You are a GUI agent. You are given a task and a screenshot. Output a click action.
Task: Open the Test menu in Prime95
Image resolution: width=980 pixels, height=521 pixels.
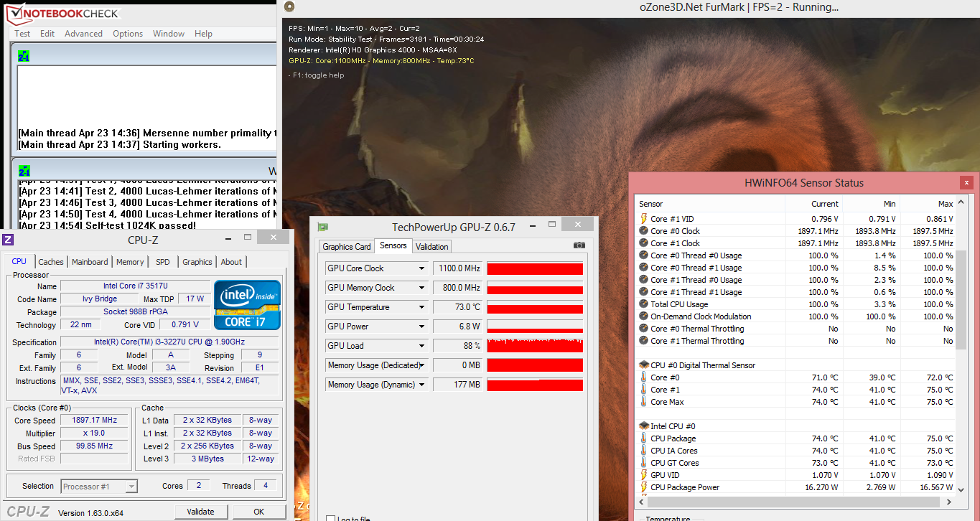point(23,34)
